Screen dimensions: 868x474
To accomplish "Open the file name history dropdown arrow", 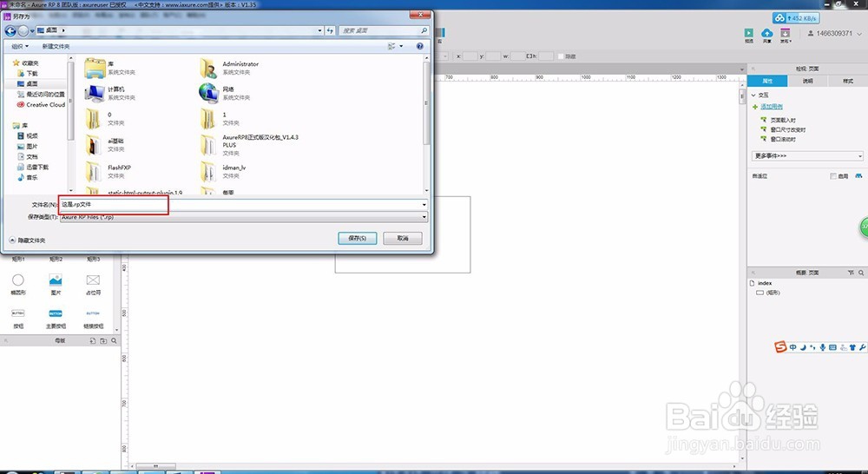I will point(424,204).
